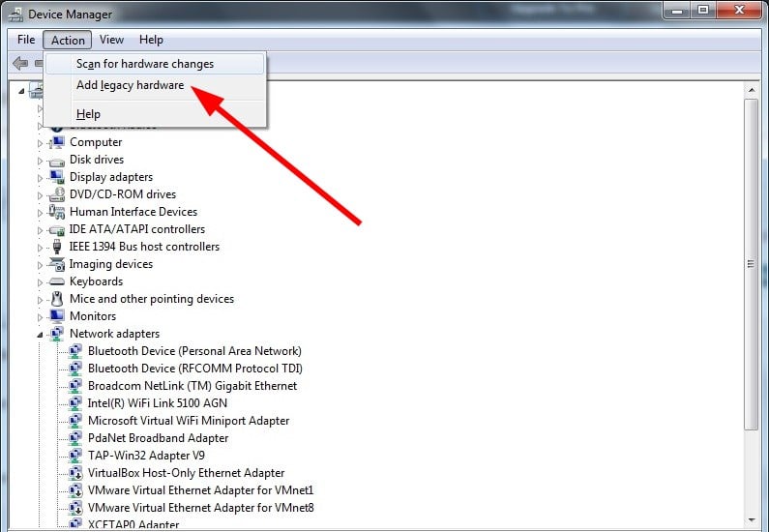Minimize the Device Manager window

[x=677, y=10]
